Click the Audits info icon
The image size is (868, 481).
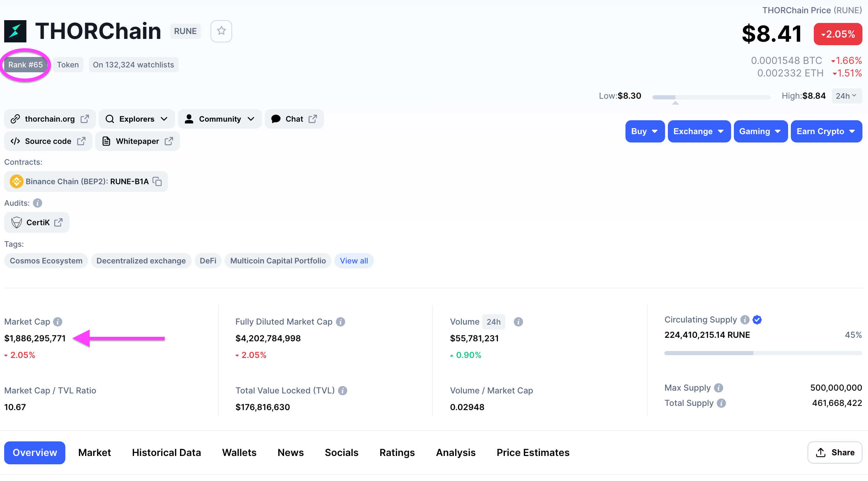38,203
